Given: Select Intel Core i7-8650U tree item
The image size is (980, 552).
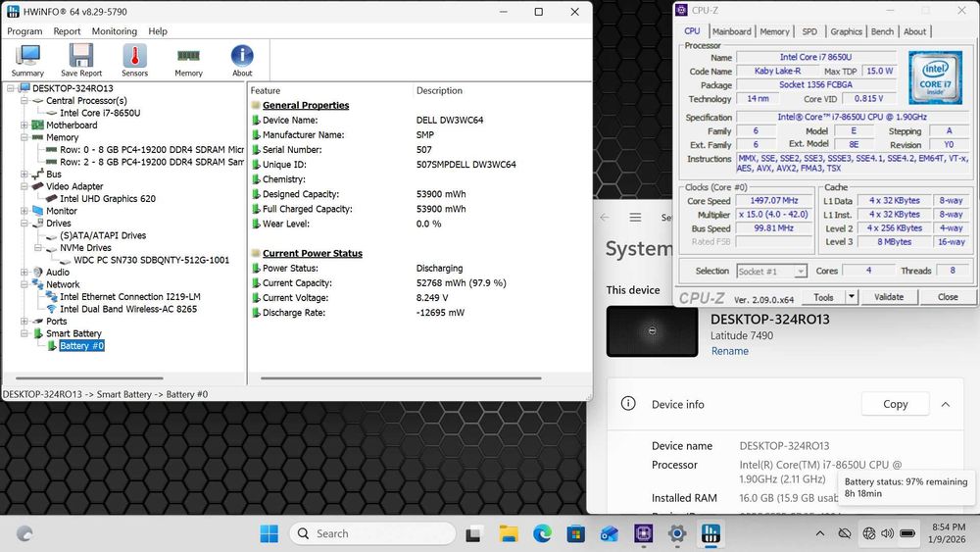Looking at the screenshot, I should point(100,113).
